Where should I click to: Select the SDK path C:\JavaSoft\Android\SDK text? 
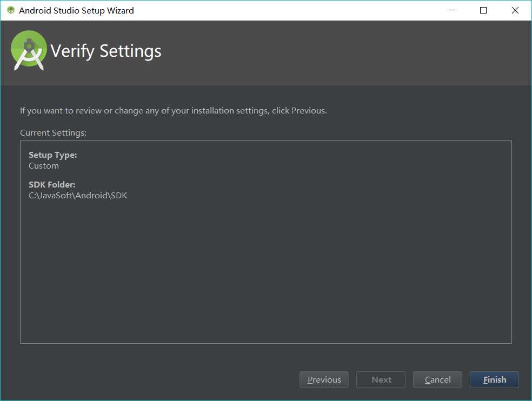click(x=78, y=196)
